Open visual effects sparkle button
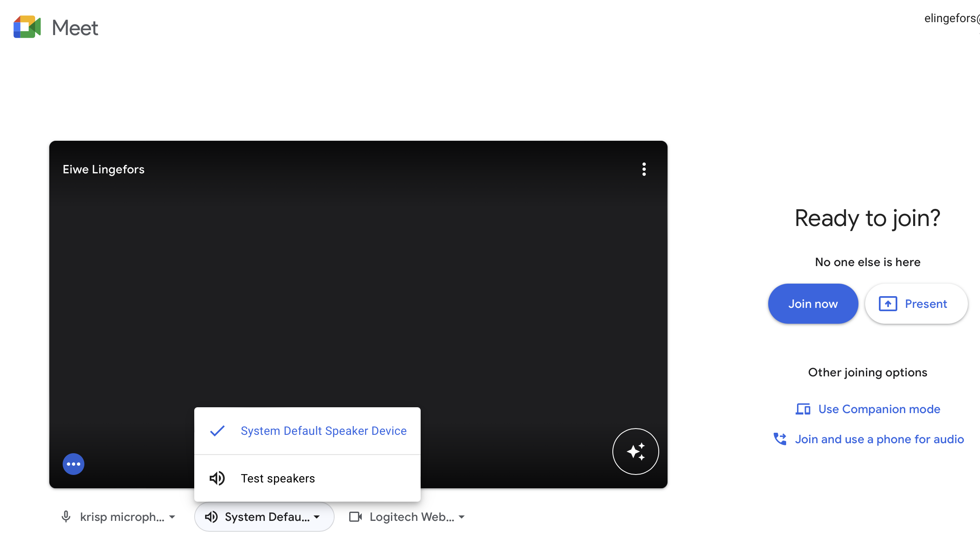Viewport: 980px width, 538px height. click(635, 452)
